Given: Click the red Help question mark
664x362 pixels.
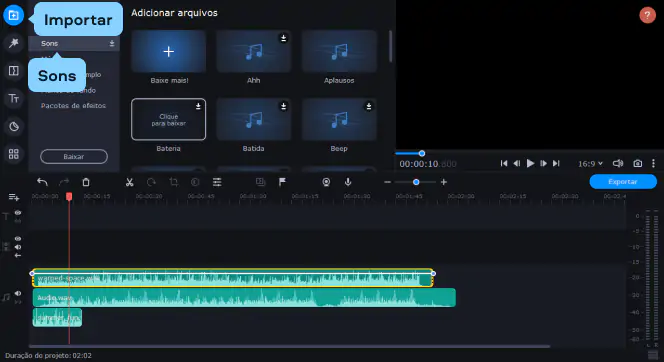Looking at the screenshot, I should coord(647,16).
